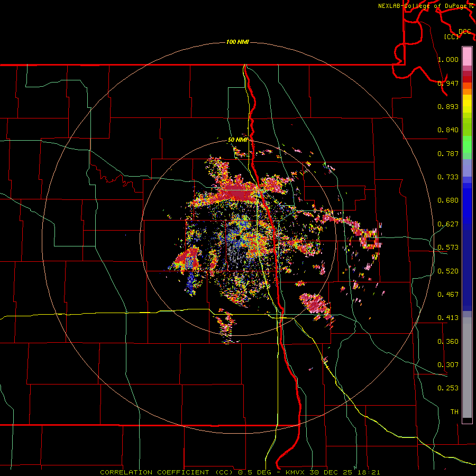476x476 pixels.
Task: Click the 0.253 legend value
Action: click(x=448, y=388)
